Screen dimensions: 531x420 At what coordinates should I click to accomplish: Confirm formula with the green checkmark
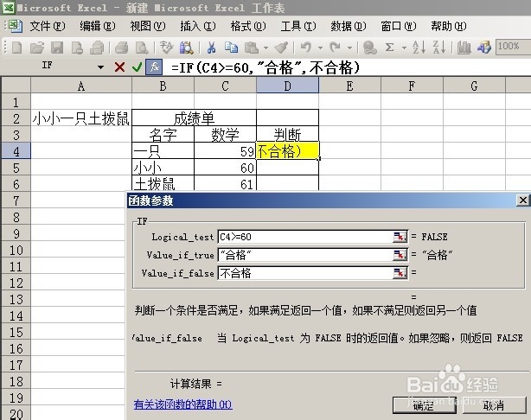coord(137,67)
